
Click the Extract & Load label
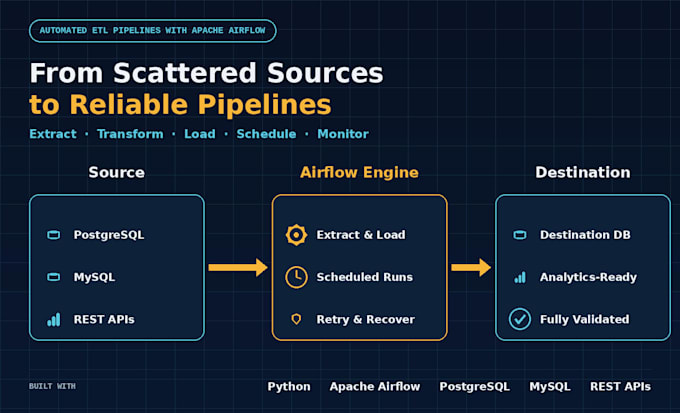pos(361,235)
